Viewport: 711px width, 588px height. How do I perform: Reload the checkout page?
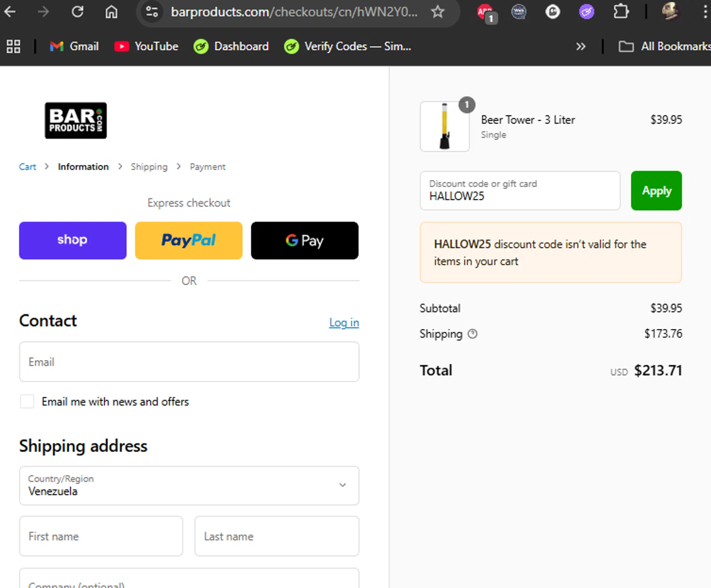77,11
